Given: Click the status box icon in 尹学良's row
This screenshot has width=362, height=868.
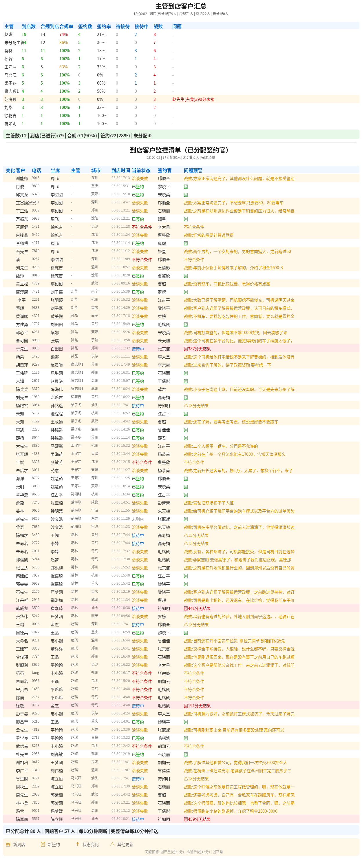Looking at the screenshot, I should point(186,738).
